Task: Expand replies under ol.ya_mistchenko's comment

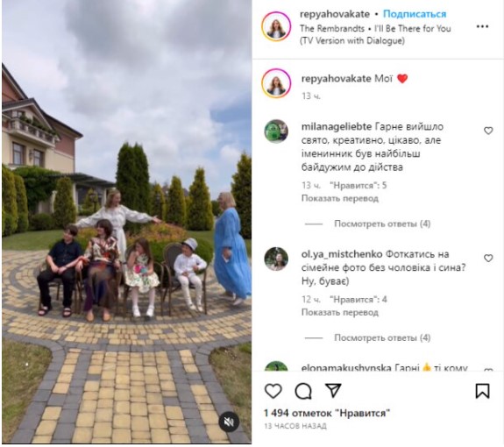Action: point(382,337)
